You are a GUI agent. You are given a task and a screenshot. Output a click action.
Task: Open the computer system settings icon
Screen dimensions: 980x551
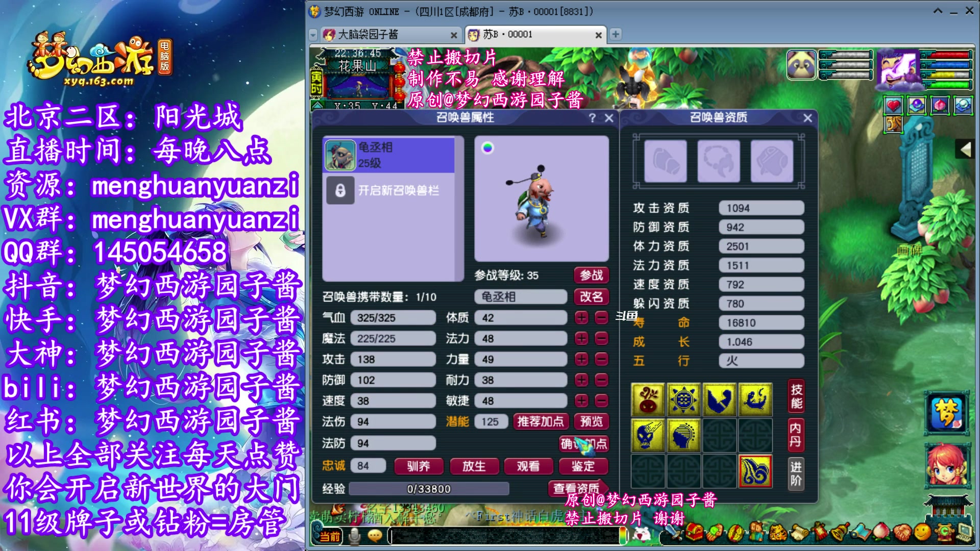pyautogui.click(x=964, y=533)
